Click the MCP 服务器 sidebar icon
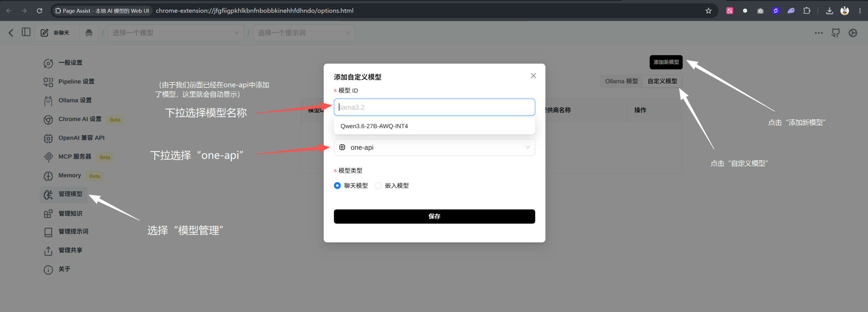Screen dimensions: 868x312 48,157
